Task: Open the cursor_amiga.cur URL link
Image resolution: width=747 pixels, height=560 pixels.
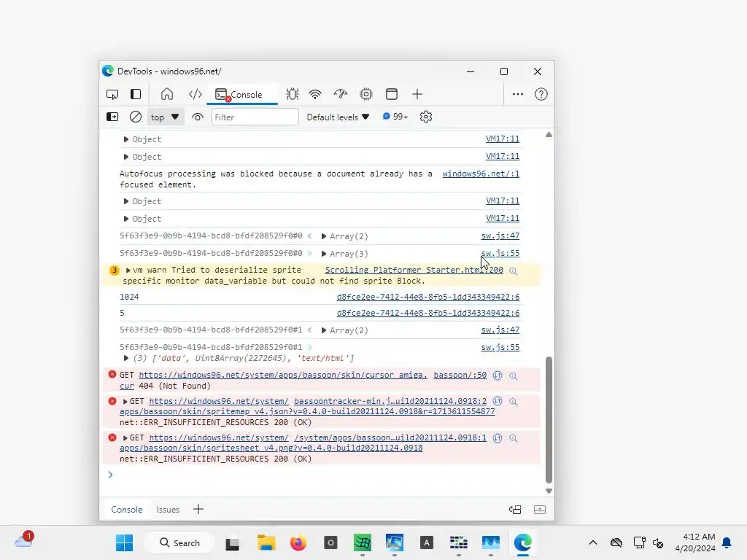Action: (283, 376)
